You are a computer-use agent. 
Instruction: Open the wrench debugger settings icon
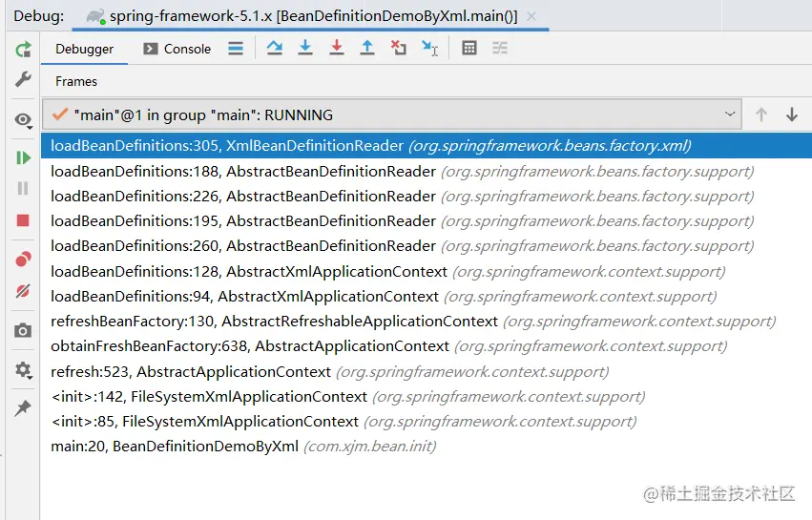[23, 80]
